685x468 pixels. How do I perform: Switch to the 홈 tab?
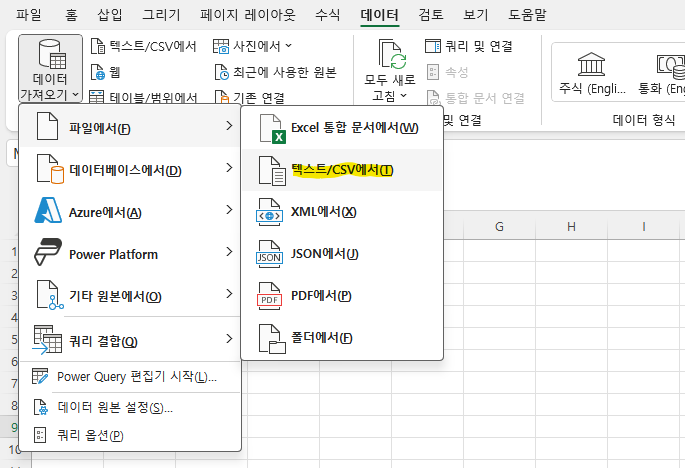pyautogui.click(x=71, y=14)
